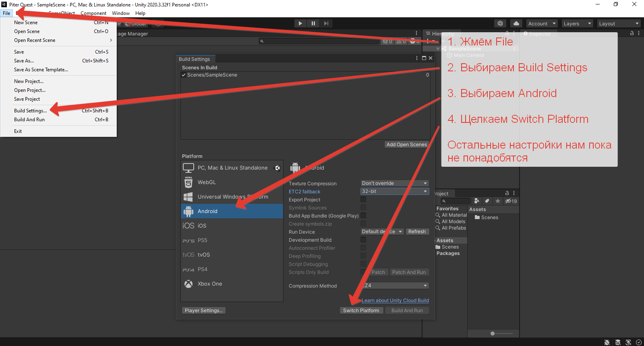Expand the Open Recent Scene submenu
This screenshot has height=346, width=644.
pos(59,40)
